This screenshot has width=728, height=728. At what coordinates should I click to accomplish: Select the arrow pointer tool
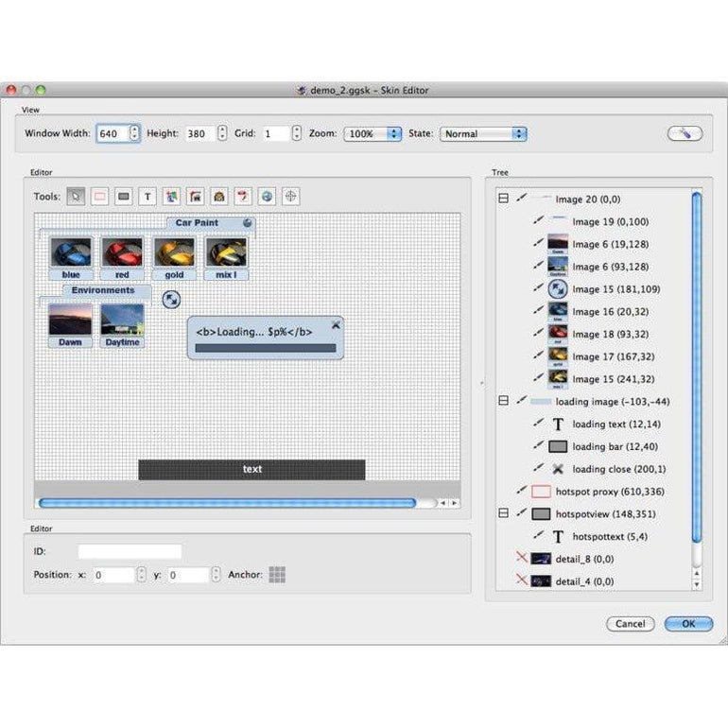(76, 197)
